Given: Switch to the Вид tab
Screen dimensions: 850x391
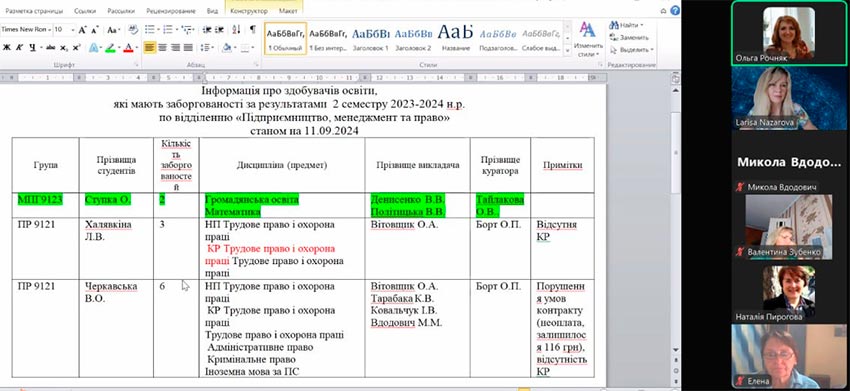Looking at the screenshot, I should [x=213, y=11].
